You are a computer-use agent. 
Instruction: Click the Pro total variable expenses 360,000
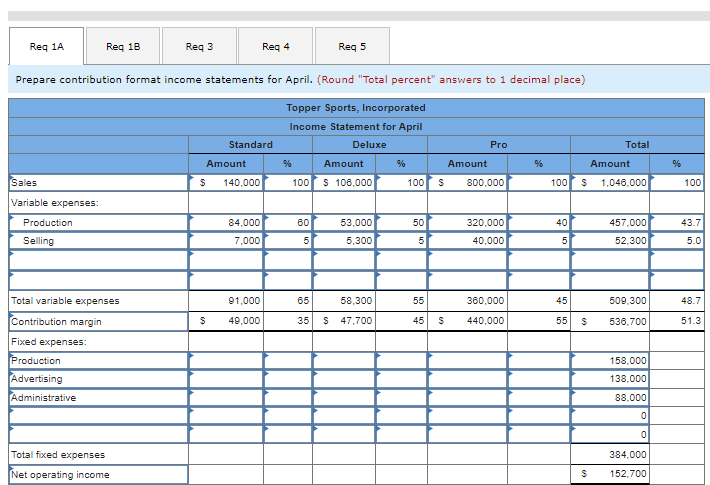click(x=468, y=301)
